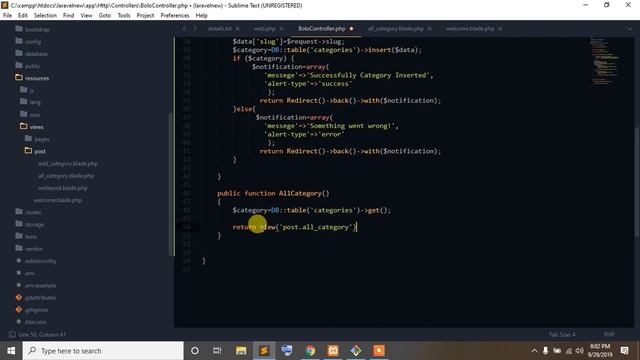Switch to the welcome.blade.php tab

(470, 29)
